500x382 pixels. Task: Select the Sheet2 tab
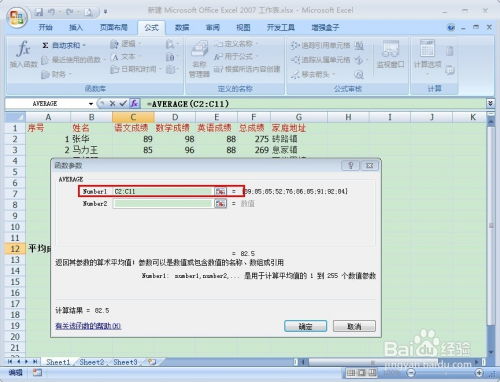[92, 362]
